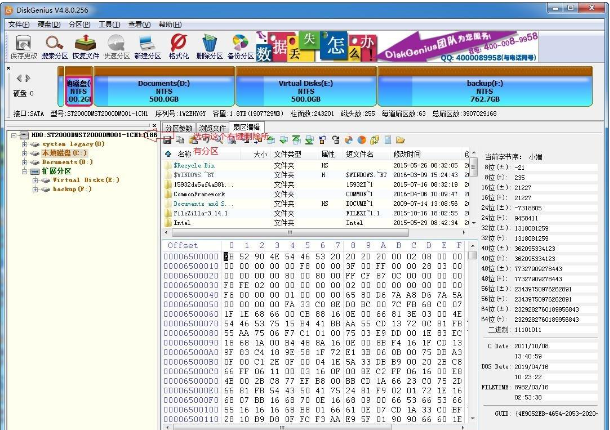Collapse the 扩展分区 extended partition node
610x430 pixels.
25,171
